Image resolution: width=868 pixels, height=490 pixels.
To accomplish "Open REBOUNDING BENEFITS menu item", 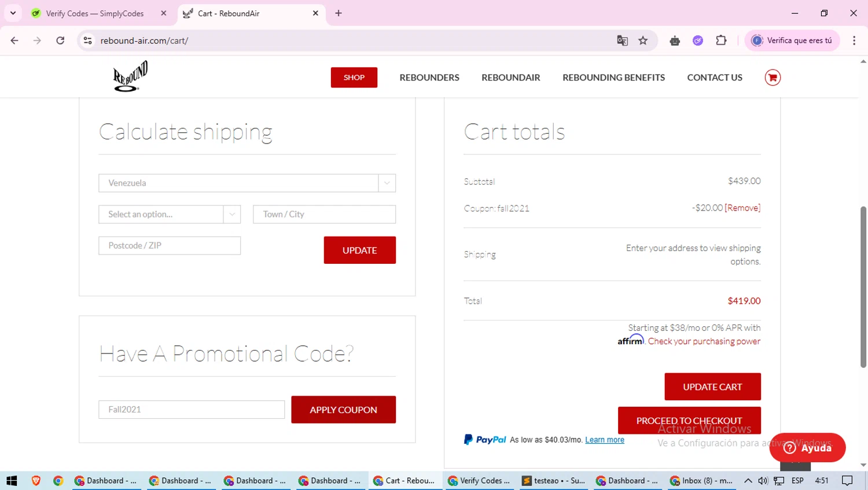I will pyautogui.click(x=613, y=78).
